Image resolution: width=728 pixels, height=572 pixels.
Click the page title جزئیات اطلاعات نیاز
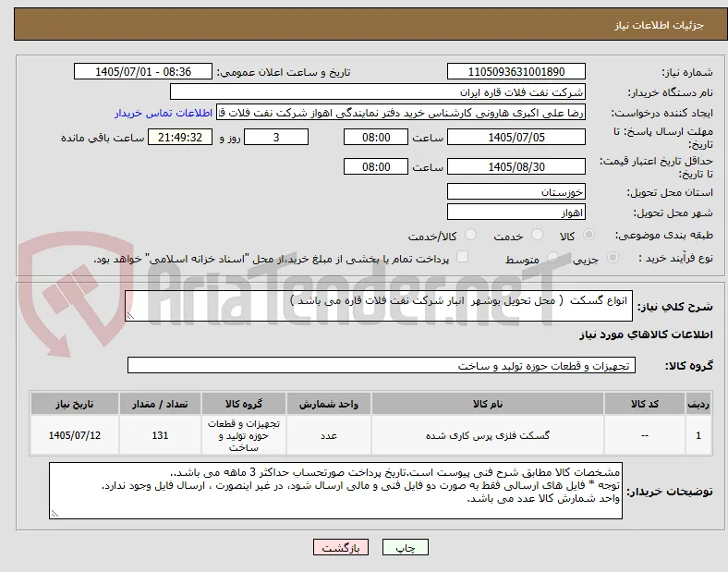pyautogui.click(x=660, y=25)
